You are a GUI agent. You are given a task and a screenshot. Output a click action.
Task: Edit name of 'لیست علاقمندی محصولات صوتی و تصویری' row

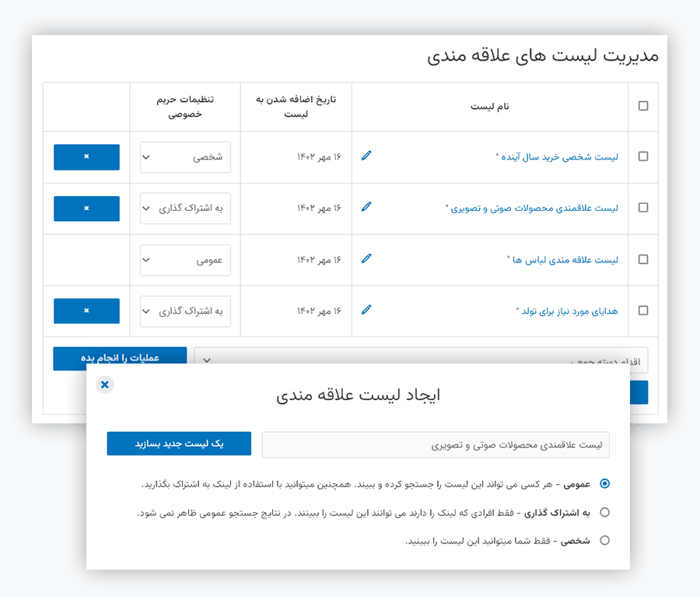click(x=366, y=207)
